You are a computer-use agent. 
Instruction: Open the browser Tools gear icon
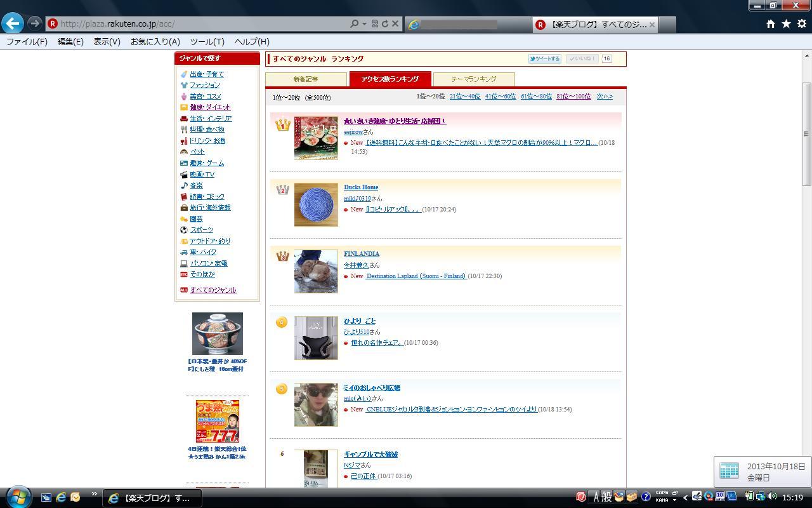pyautogui.click(x=802, y=23)
